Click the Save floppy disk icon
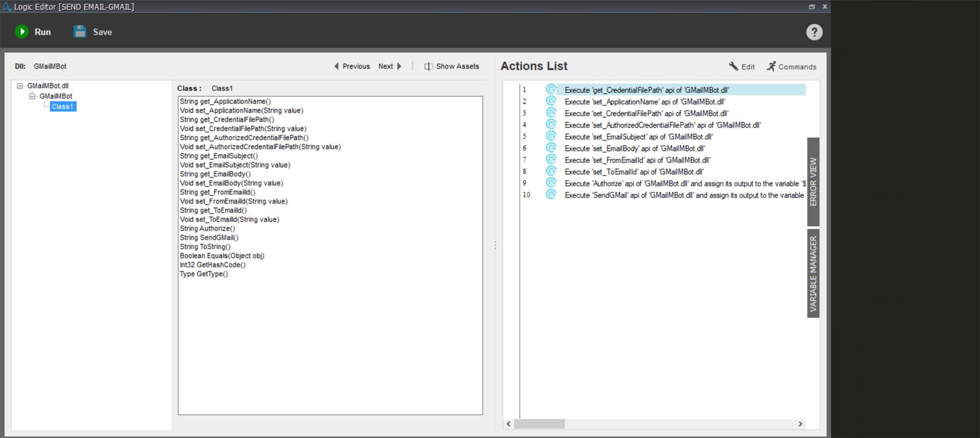Screen dimensions: 980x438 coord(80,32)
